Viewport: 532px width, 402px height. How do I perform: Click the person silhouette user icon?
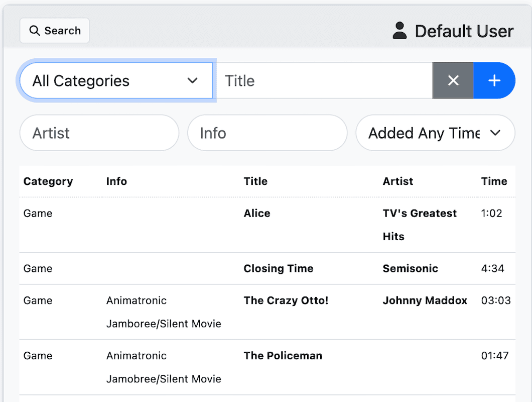[x=399, y=30]
